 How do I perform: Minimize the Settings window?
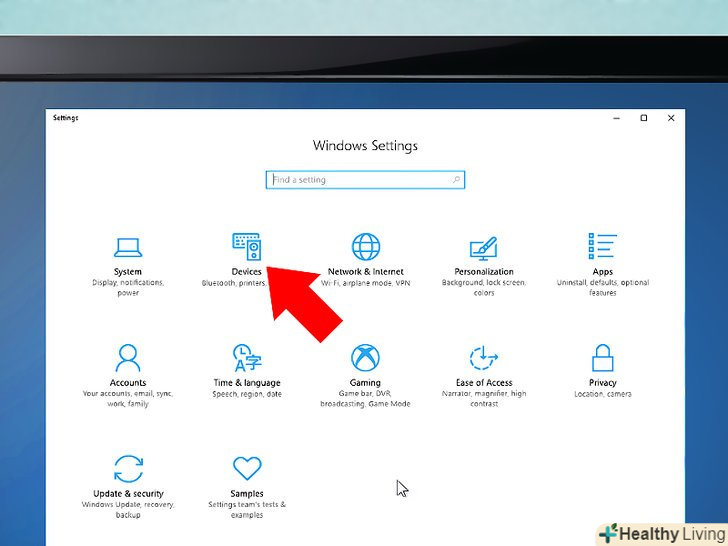[x=617, y=118]
